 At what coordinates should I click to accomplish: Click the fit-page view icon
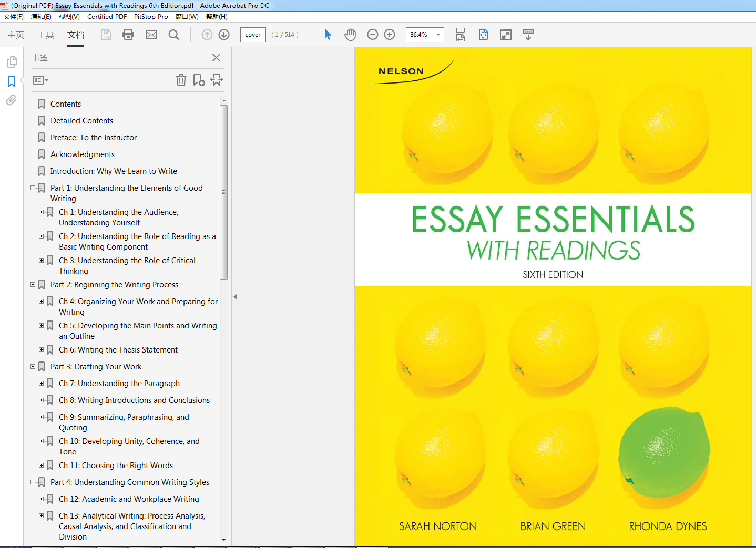[483, 35]
